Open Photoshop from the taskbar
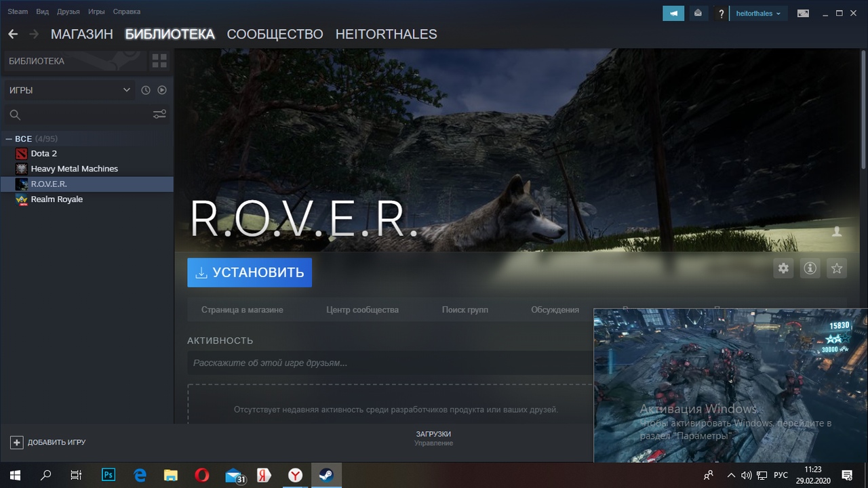Image resolution: width=868 pixels, height=488 pixels. click(x=108, y=475)
